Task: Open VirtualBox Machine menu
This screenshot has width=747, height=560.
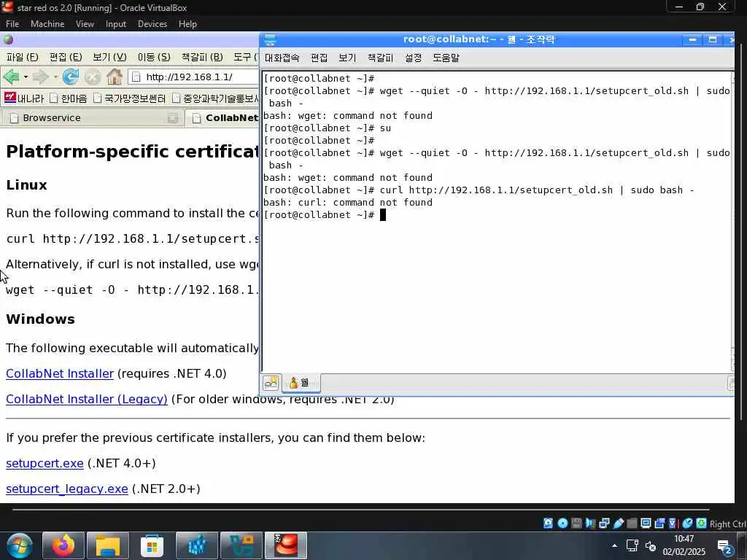Action: pyautogui.click(x=47, y=24)
